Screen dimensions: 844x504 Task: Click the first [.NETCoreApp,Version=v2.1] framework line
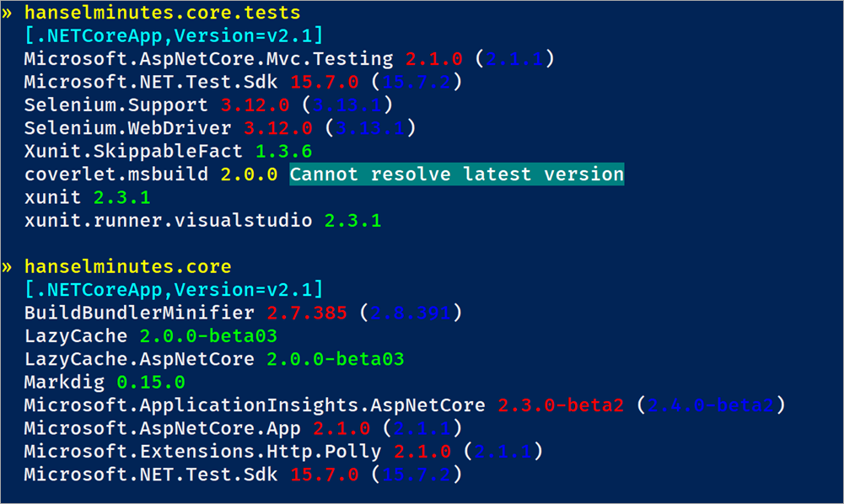coord(174,36)
